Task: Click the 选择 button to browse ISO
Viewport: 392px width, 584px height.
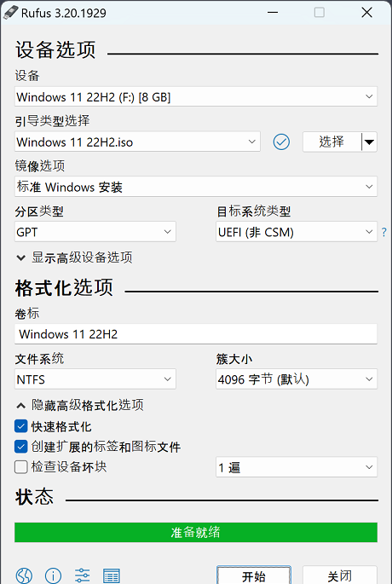Action: pyautogui.click(x=332, y=142)
